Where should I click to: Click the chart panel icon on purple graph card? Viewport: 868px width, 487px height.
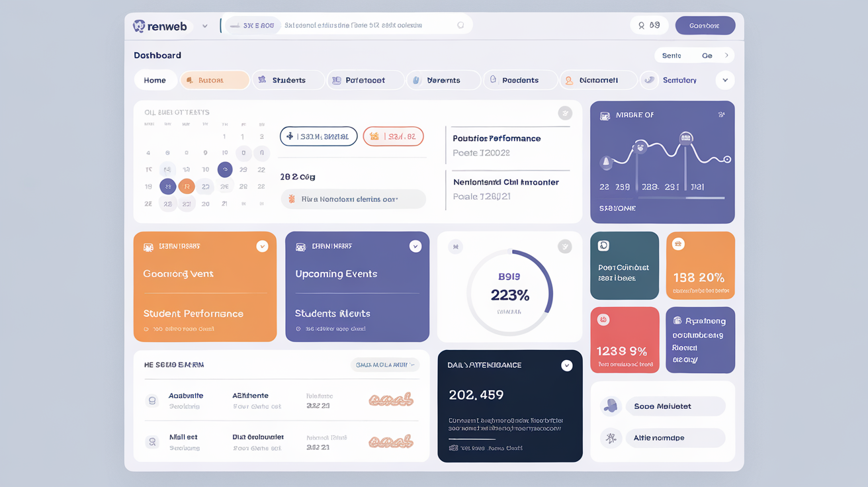605,116
